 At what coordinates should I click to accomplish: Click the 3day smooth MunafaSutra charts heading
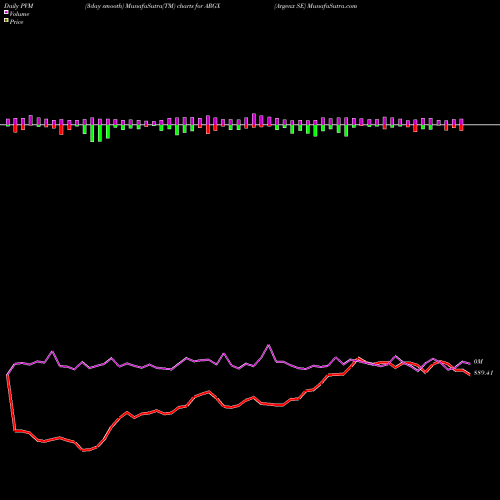tap(153, 6)
